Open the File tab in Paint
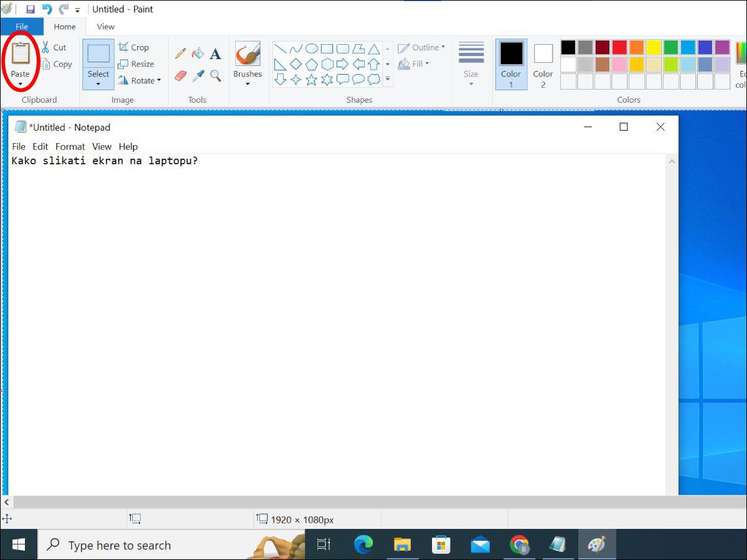The height and width of the screenshot is (560, 747). tap(22, 27)
